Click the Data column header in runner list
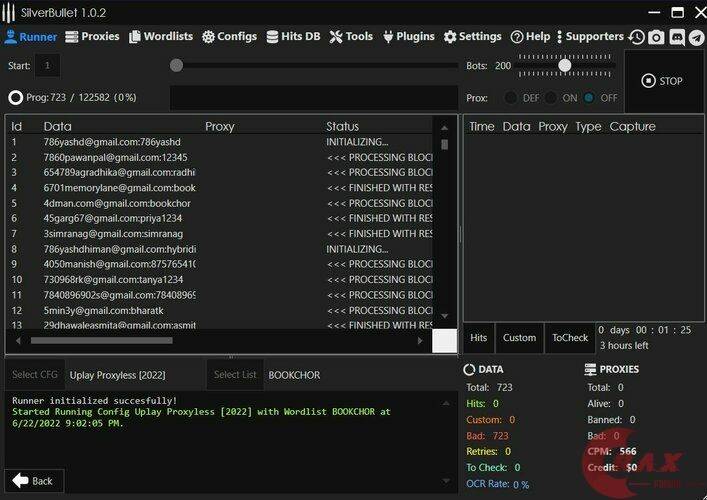Screen dimensions: 707x500 coord(58,126)
